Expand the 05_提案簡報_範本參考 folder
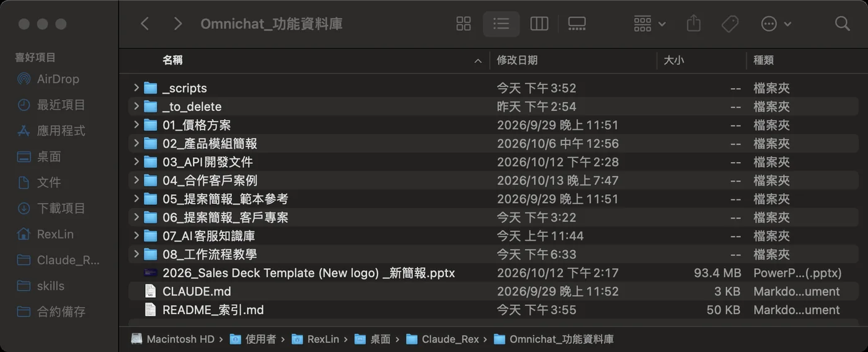This screenshot has width=868, height=352. [x=136, y=199]
